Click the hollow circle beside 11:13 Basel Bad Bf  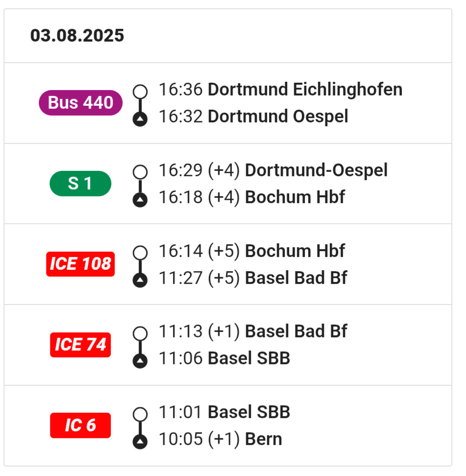(140, 333)
